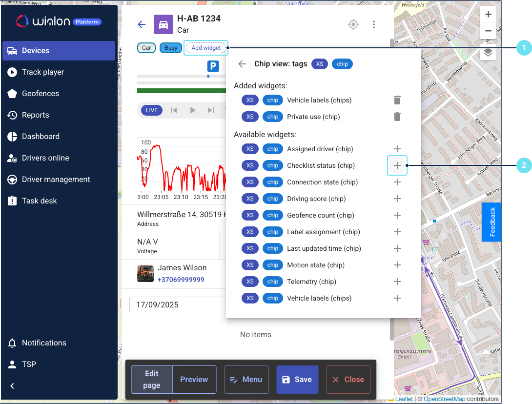Open Reports from sidebar
Image resolution: width=532 pixels, height=404 pixels.
tap(59, 115)
